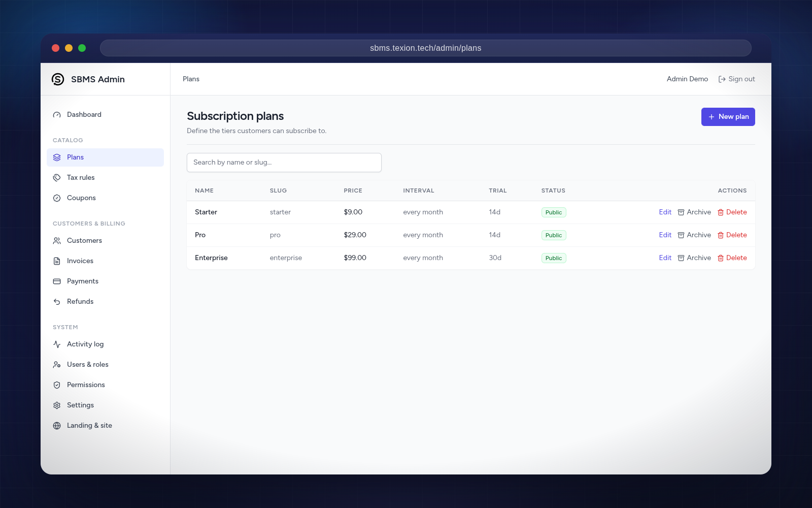Click the Public status badge for Enterprise
The width and height of the screenshot is (812, 508).
554,258
